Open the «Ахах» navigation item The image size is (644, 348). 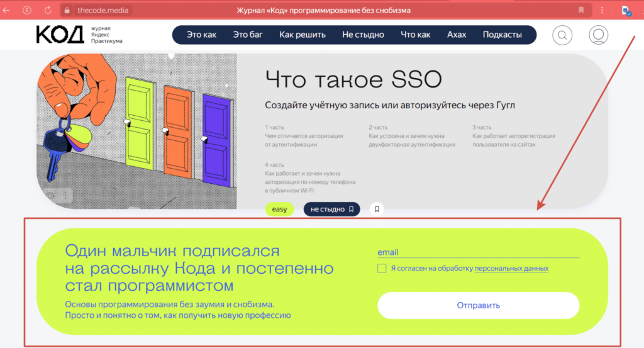coord(456,35)
